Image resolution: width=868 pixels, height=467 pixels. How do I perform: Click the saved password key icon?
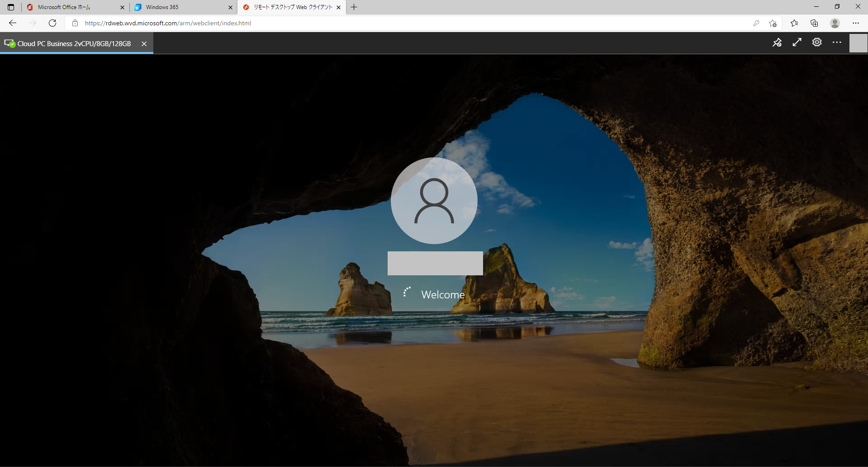coord(756,23)
